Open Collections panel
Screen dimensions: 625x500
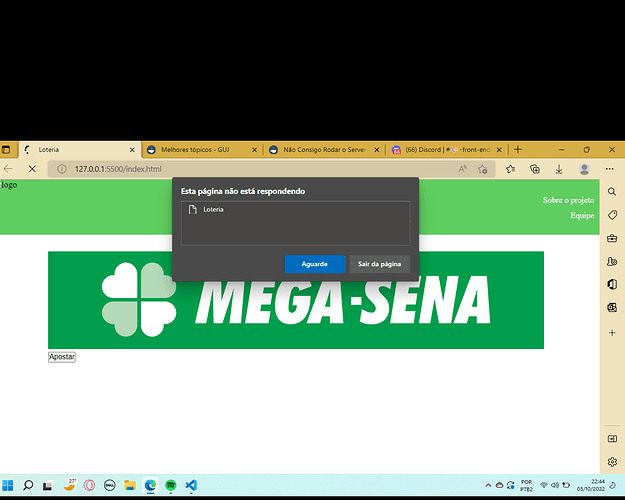click(x=535, y=169)
